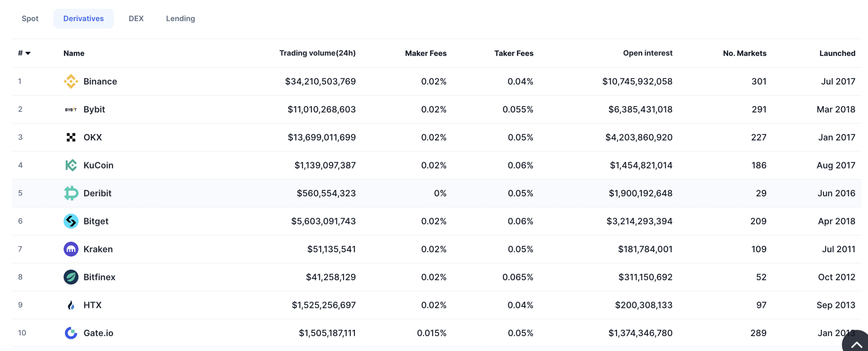Open the DEX tab

pyautogui.click(x=136, y=19)
